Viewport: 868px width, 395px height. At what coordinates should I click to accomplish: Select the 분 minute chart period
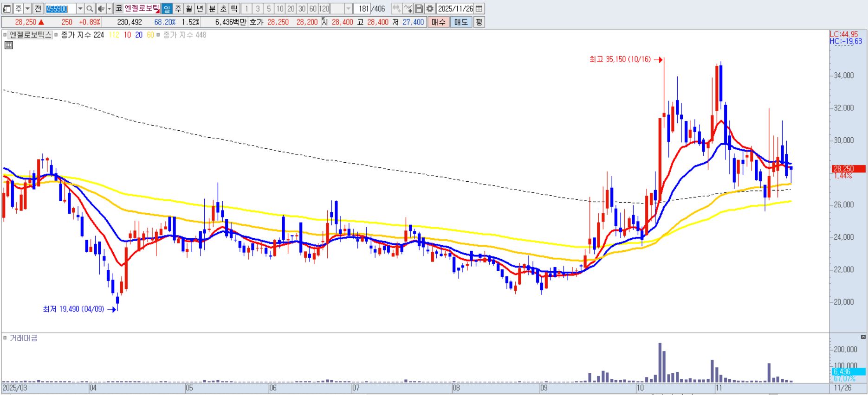212,9
